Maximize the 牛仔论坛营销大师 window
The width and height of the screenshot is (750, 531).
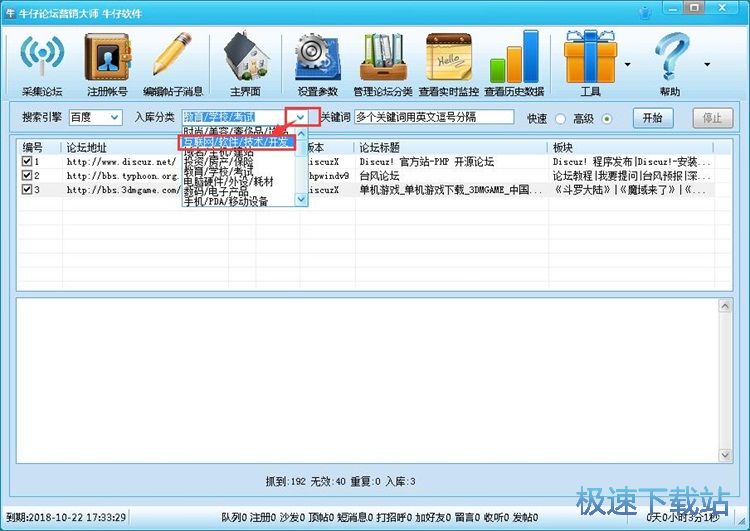coord(695,8)
